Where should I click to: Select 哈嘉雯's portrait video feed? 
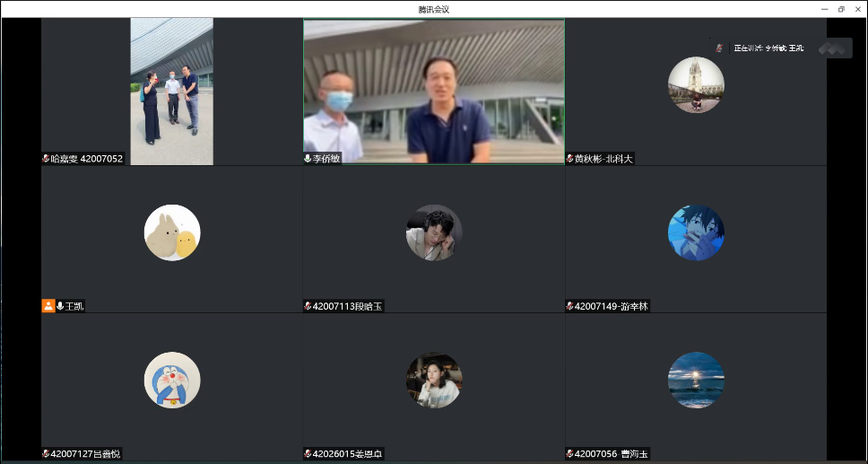(171, 90)
